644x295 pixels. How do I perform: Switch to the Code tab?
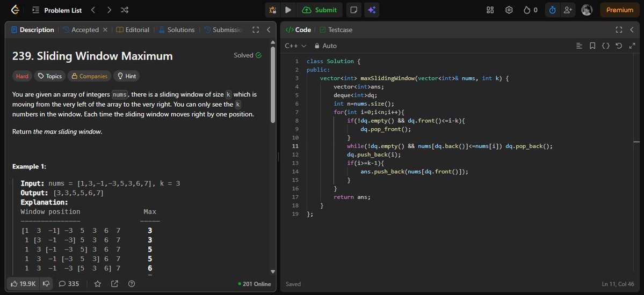click(299, 30)
